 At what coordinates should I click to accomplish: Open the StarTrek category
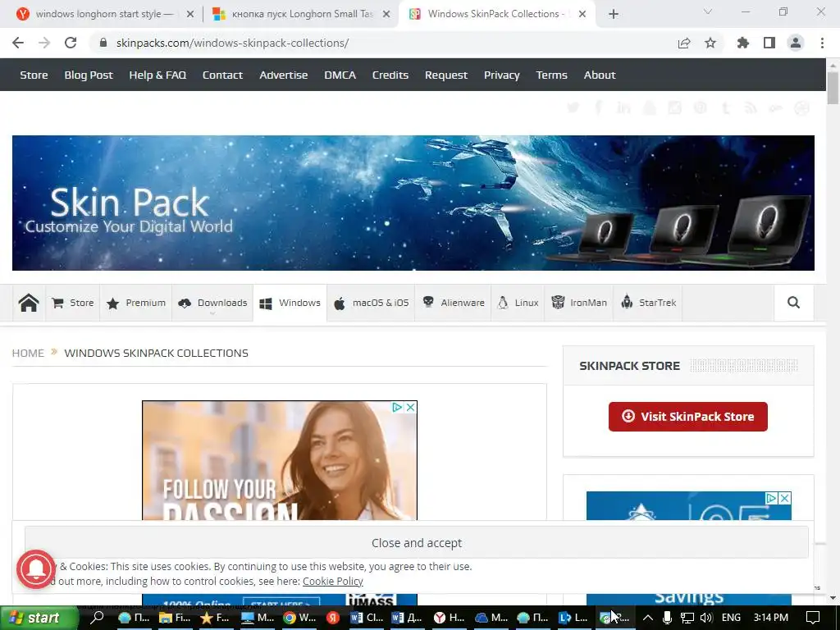(x=648, y=303)
